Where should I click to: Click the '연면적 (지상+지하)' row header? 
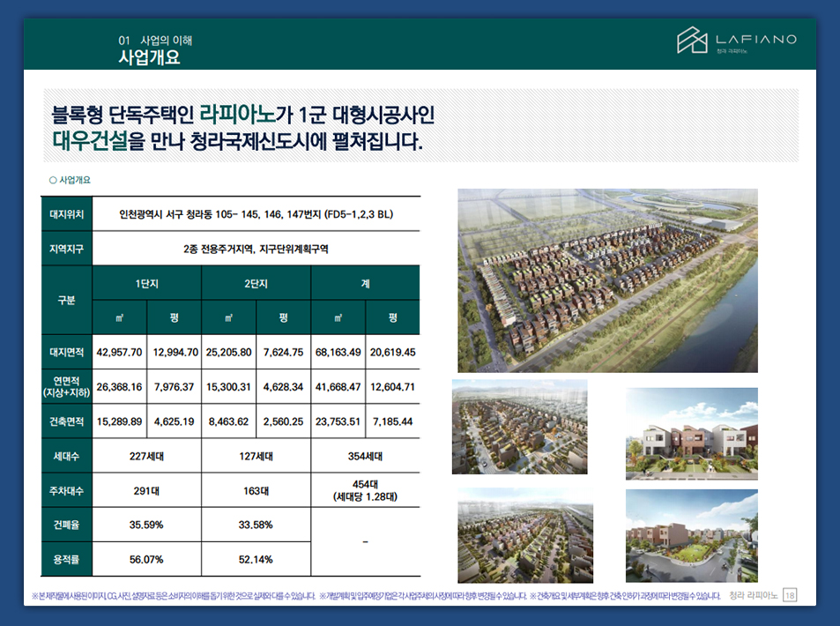coord(67,387)
